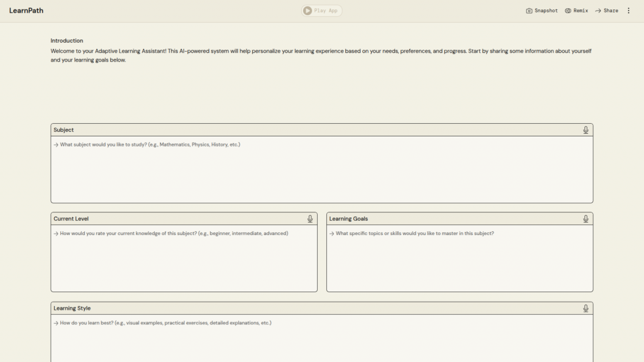The height and width of the screenshot is (362, 644).
Task: Click the Learning Style header label
Action: tap(72, 309)
